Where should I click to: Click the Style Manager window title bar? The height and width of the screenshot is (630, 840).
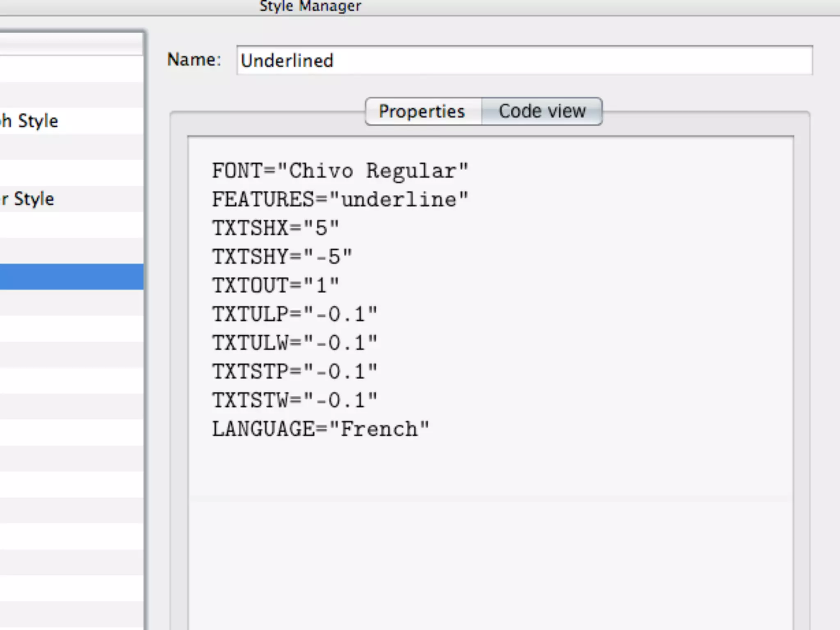310,7
